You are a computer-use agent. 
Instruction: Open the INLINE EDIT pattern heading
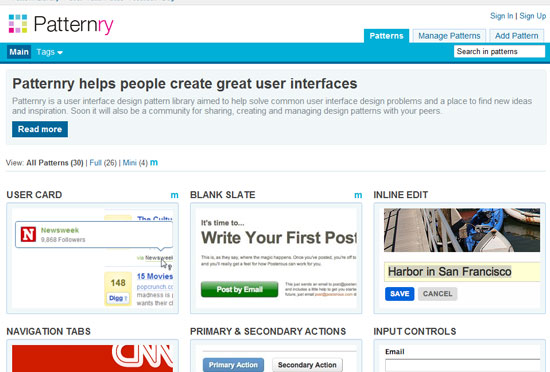click(x=401, y=195)
